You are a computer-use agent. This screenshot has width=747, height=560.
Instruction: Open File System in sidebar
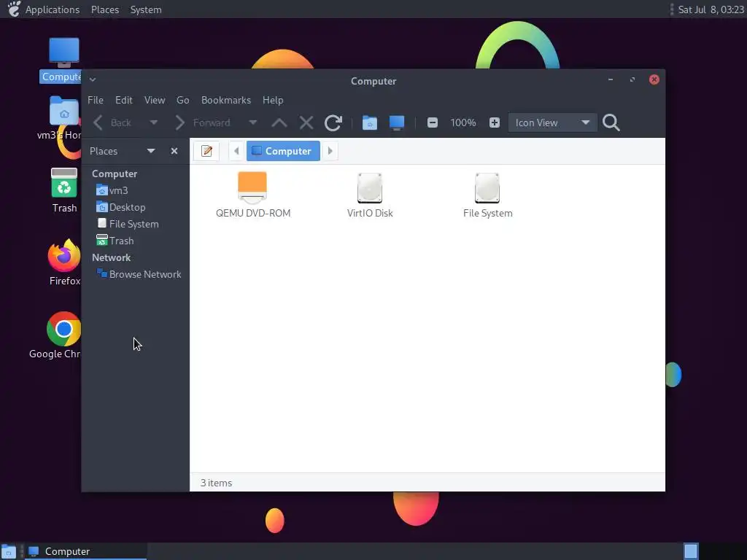(128, 224)
